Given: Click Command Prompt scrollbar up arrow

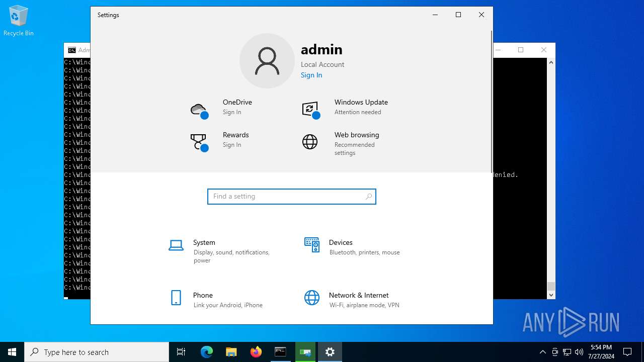Looking at the screenshot, I should pos(551,62).
